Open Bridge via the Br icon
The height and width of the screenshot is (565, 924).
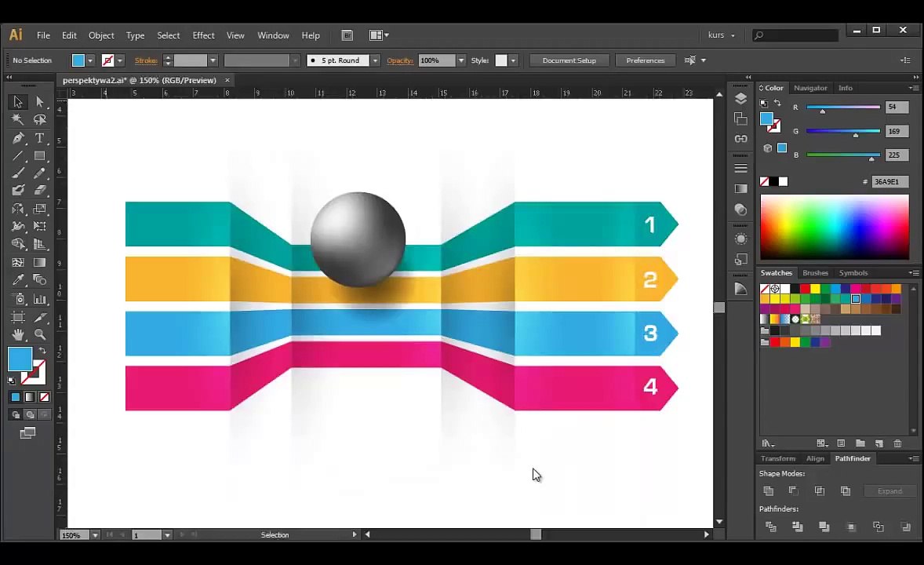[x=347, y=35]
